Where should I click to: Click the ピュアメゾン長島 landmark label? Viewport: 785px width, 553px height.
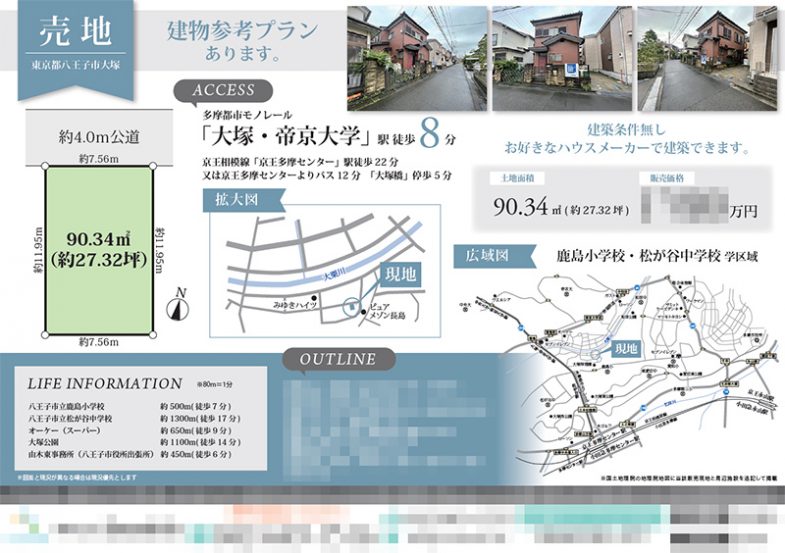click(x=387, y=311)
